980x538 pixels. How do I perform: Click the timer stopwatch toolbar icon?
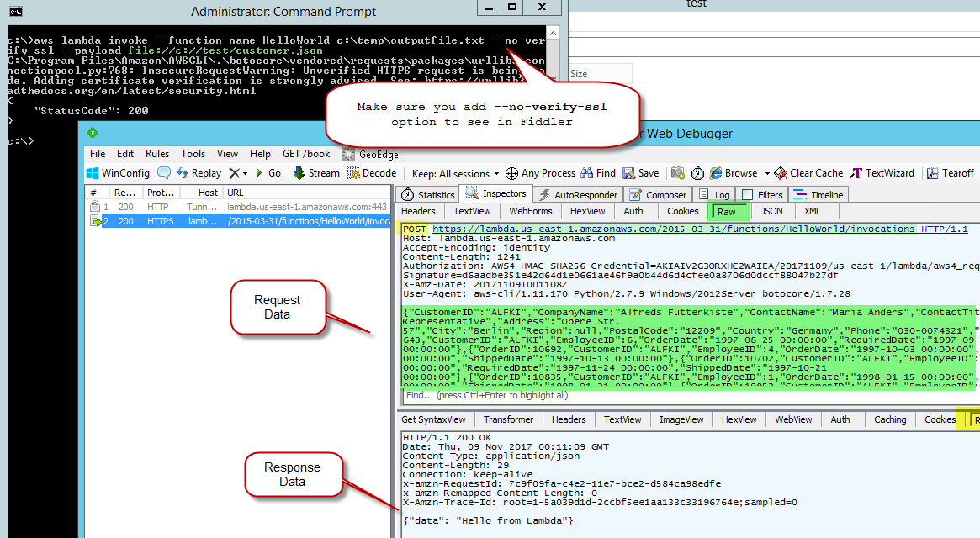[697, 173]
